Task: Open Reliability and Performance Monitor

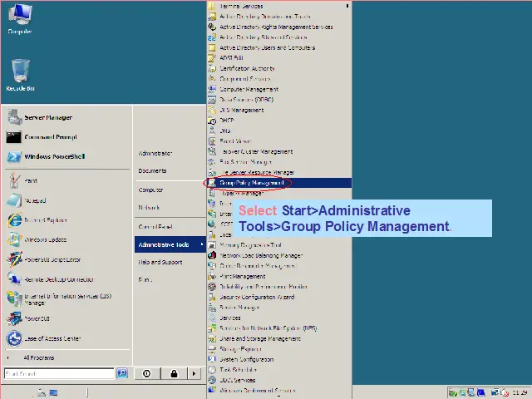Action: 279,287
